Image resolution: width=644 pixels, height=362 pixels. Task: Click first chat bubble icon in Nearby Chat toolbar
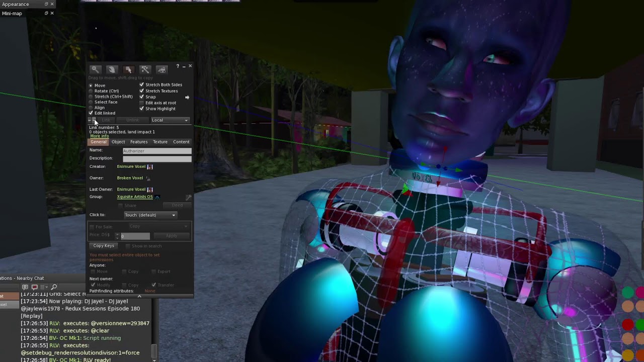point(25,287)
